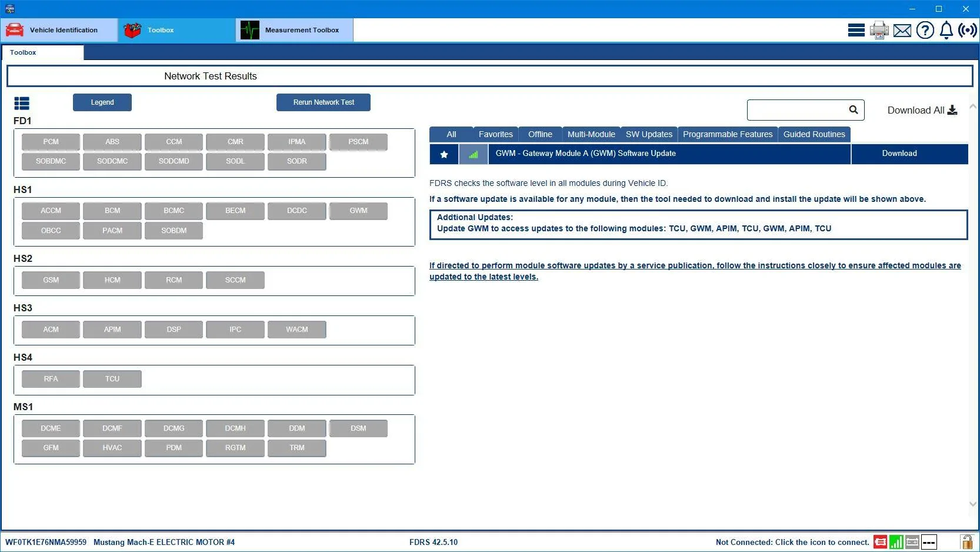This screenshot has width=980, height=552.
Task: Select the RFA module in HS4
Action: tap(51, 379)
